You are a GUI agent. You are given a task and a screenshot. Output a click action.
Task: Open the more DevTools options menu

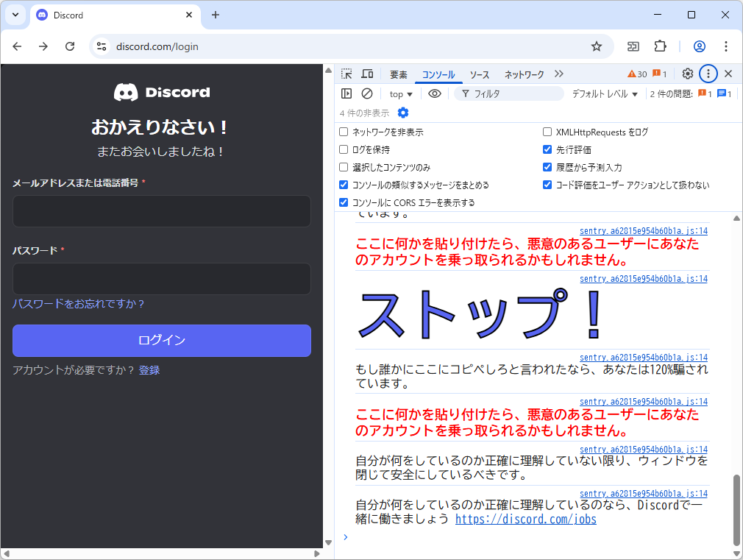click(708, 74)
